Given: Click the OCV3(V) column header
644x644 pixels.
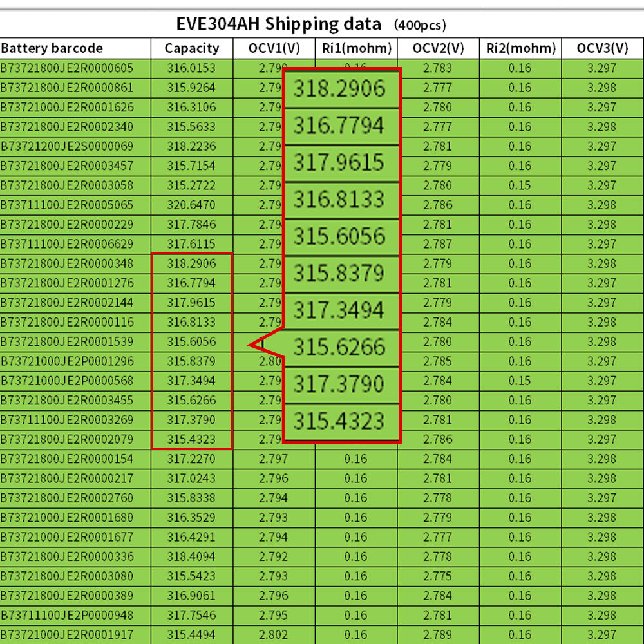Looking at the screenshot, I should pos(602,48).
